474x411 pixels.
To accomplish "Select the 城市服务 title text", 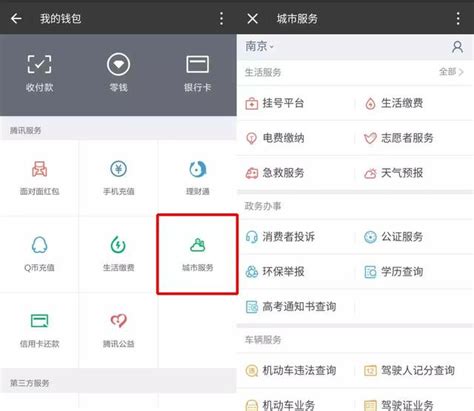I will click(x=297, y=19).
